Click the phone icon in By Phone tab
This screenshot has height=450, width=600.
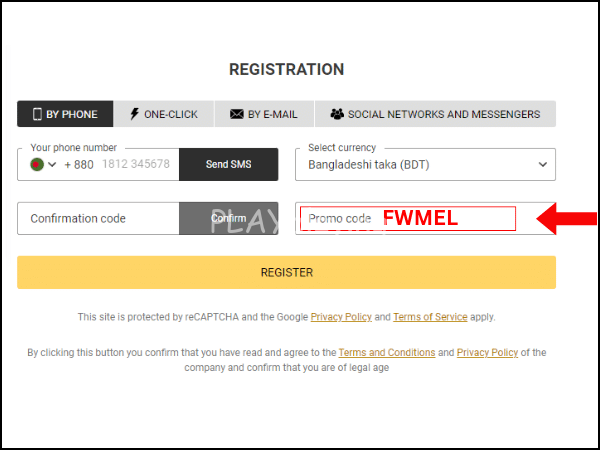click(37, 114)
